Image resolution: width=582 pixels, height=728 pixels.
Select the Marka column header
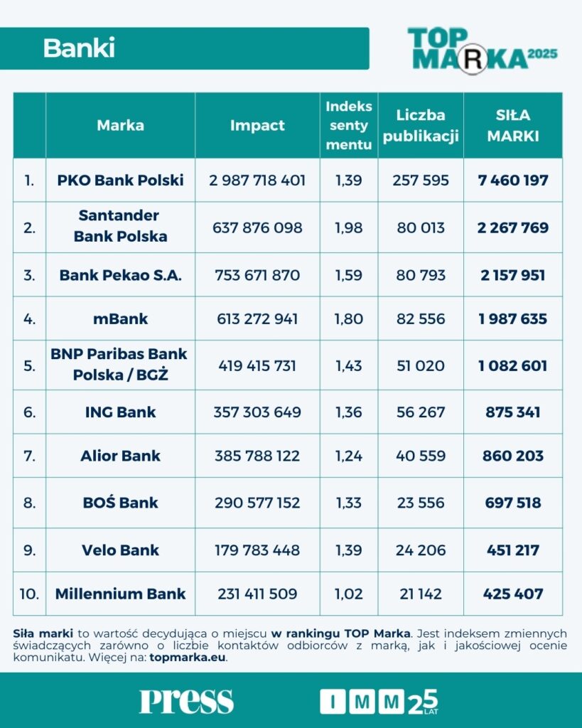[x=120, y=125]
